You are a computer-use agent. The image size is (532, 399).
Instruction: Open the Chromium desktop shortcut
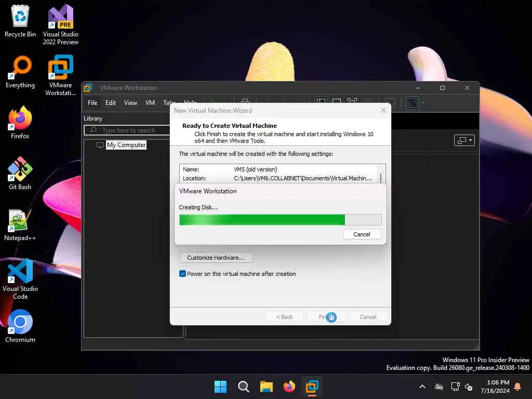tap(20, 326)
